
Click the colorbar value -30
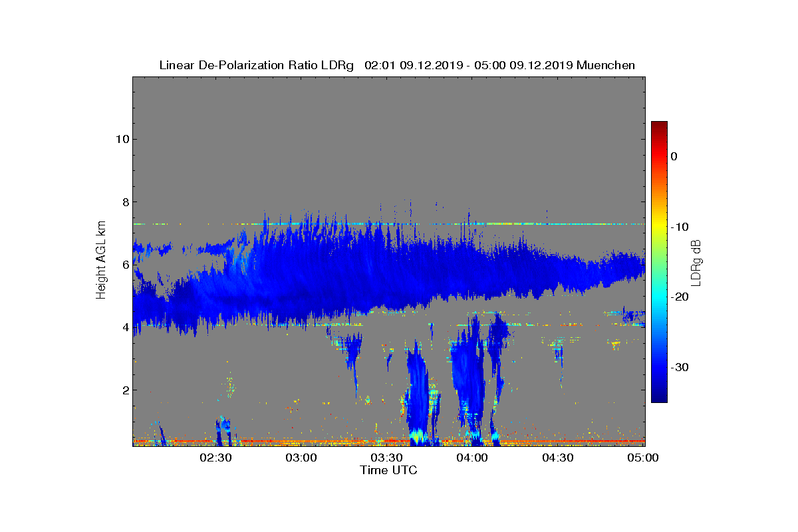click(x=680, y=367)
